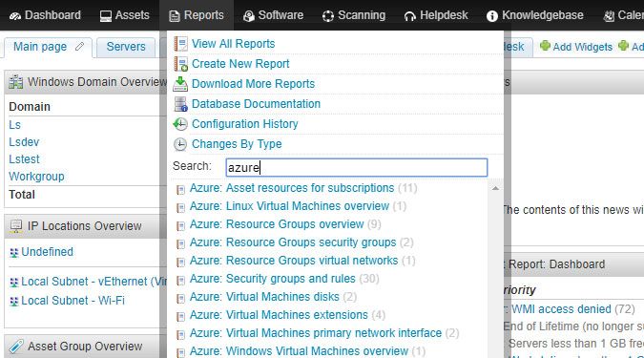Open Azure: Asset resources for subscriptions report
Viewport: 644px width, 358px height.
(292, 188)
